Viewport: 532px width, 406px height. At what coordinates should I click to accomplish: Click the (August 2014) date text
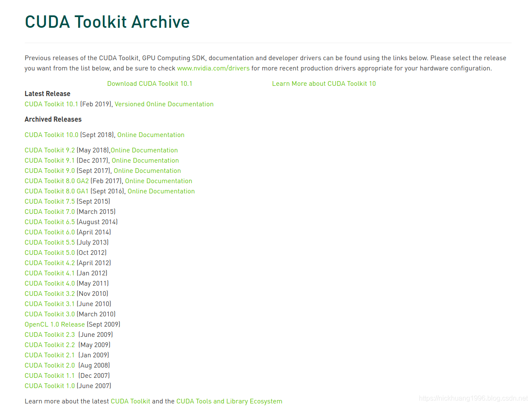[97, 222]
